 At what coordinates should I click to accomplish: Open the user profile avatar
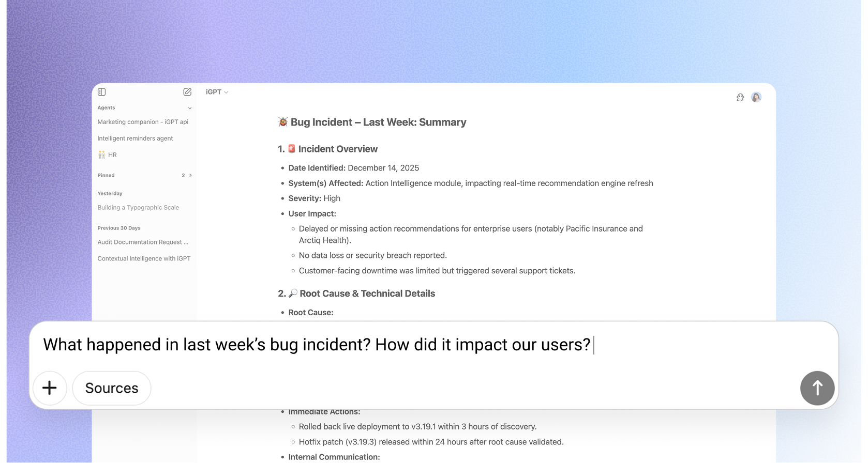tap(756, 97)
